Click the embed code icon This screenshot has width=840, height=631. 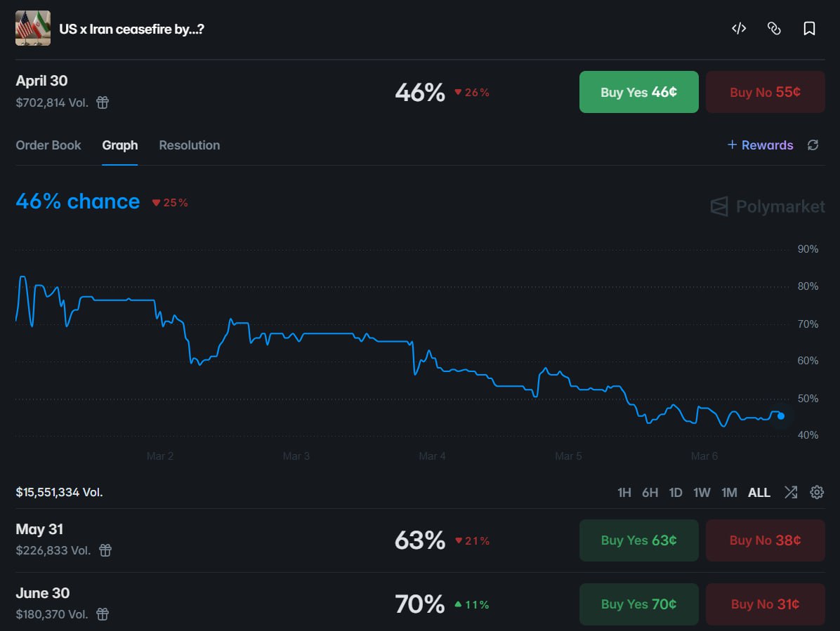[738, 29]
